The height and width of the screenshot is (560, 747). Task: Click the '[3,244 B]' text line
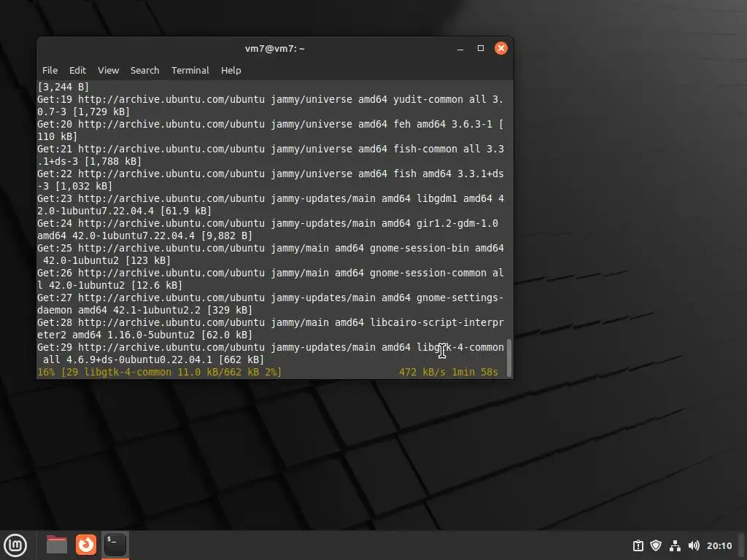63,87
